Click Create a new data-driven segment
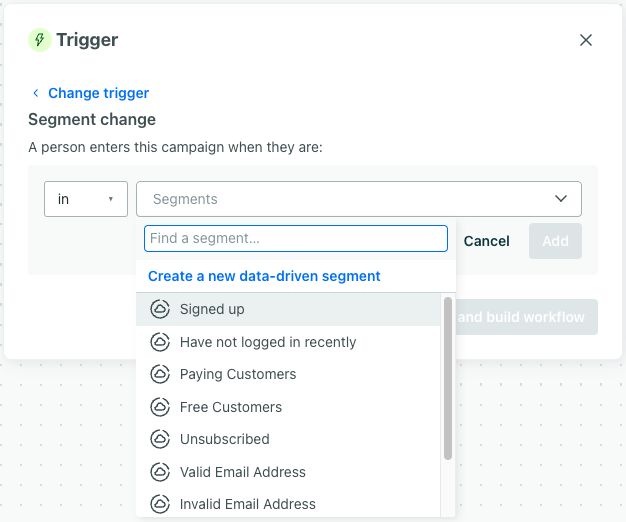The height and width of the screenshot is (522, 626). [264, 276]
